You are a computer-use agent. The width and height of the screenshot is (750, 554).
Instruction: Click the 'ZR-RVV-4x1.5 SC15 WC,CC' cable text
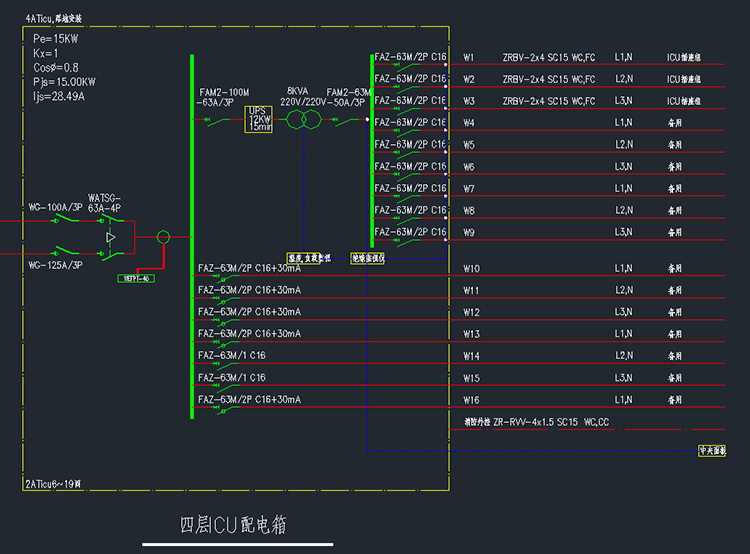click(551, 422)
